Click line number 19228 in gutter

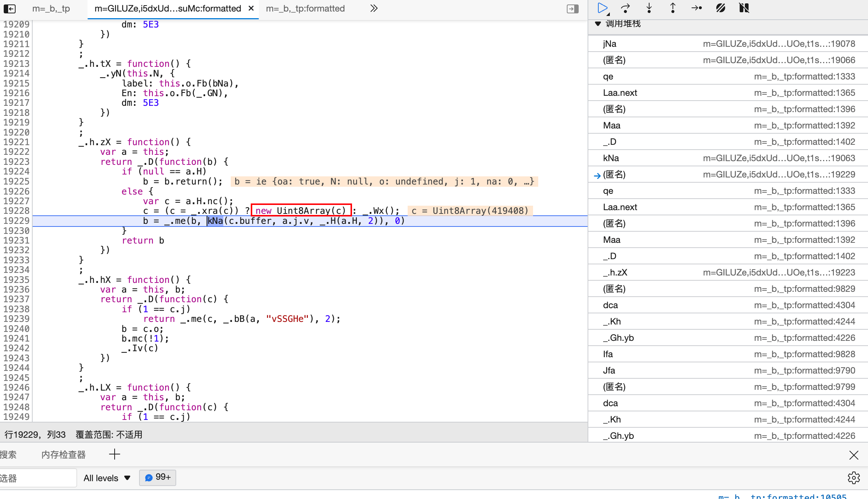[x=16, y=211]
